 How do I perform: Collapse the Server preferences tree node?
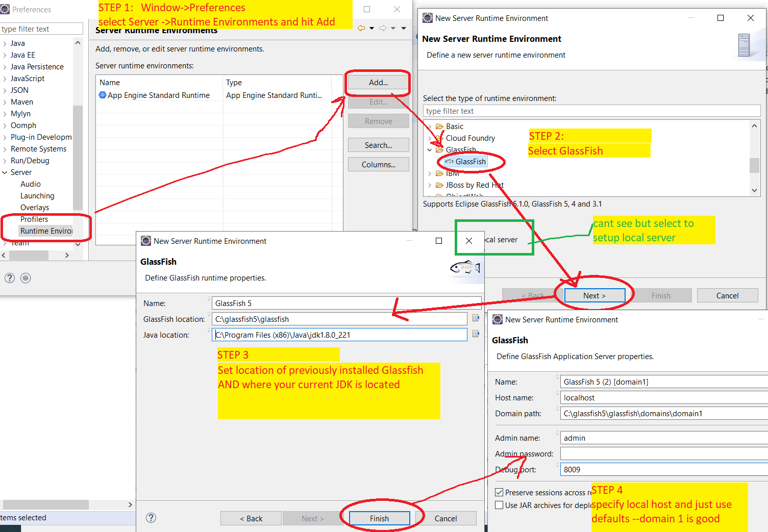(5, 172)
